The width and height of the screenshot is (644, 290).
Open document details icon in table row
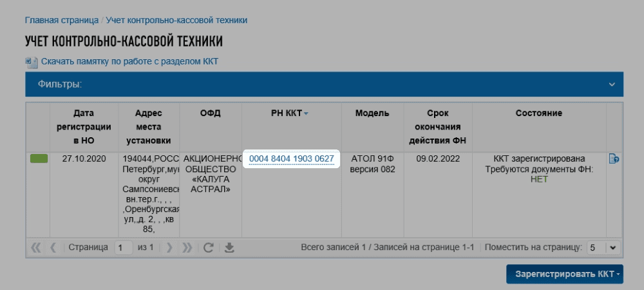[x=614, y=159]
